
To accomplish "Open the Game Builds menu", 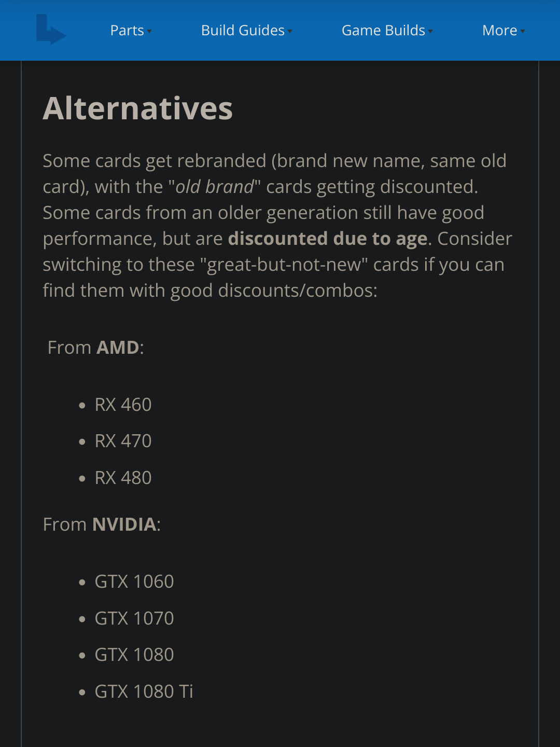I will pos(383,31).
